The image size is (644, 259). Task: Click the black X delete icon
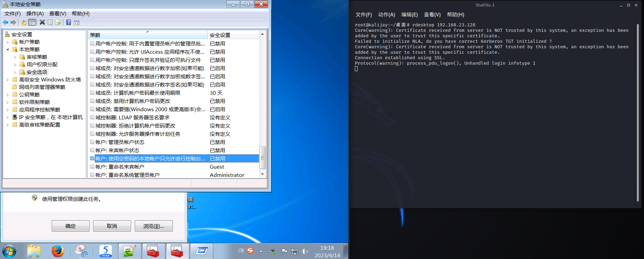pyautogui.click(x=42, y=23)
